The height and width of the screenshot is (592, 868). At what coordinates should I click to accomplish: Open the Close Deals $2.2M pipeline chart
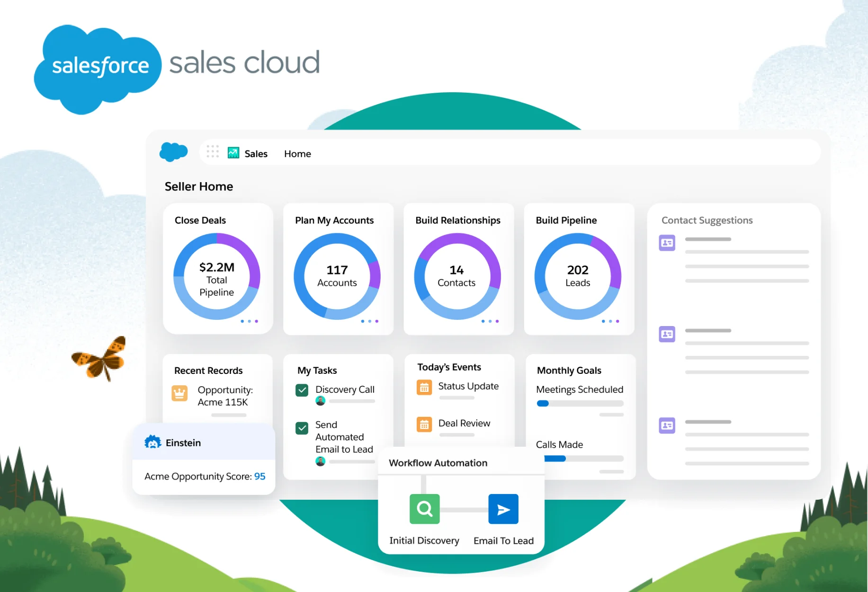[x=217, y=277]
